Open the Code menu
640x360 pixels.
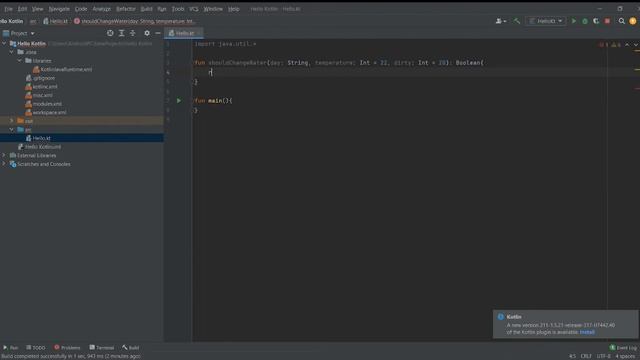pos(81,9)
